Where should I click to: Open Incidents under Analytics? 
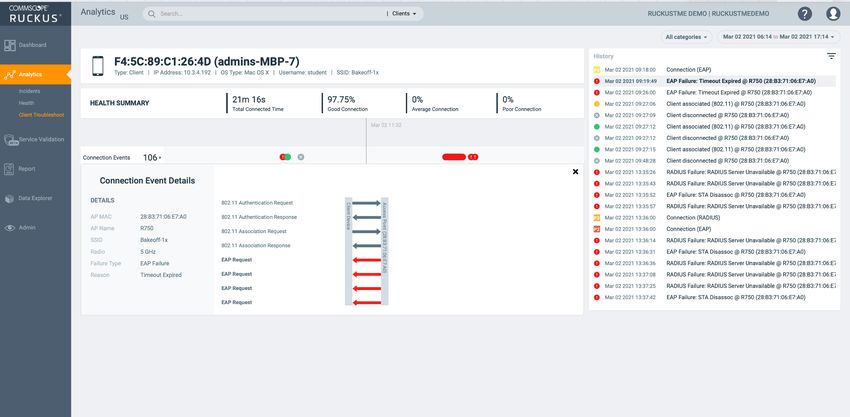click(x=29, y=91)
